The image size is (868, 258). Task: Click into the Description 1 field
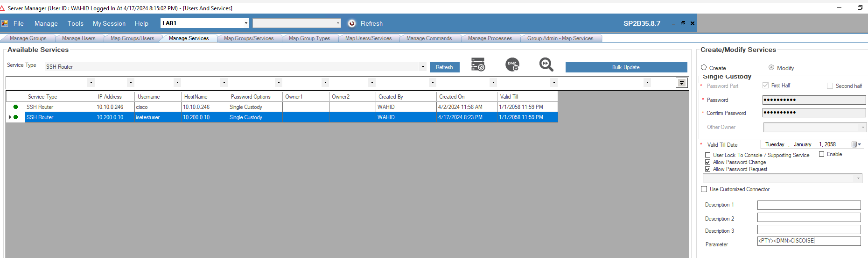pyautogui.click(x=809, y=205)
